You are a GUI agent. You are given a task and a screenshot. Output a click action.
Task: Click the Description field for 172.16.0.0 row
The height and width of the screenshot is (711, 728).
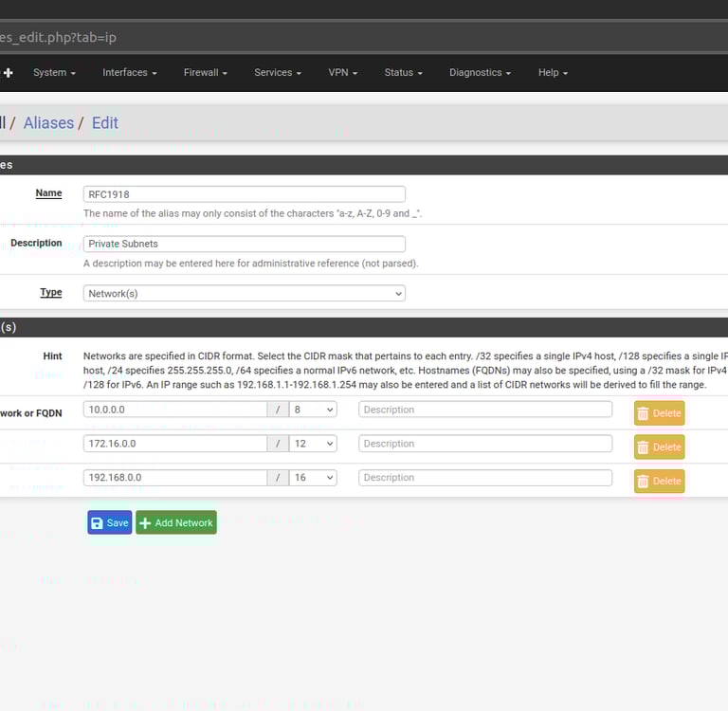pyautogui.click(x=485, y=444)
